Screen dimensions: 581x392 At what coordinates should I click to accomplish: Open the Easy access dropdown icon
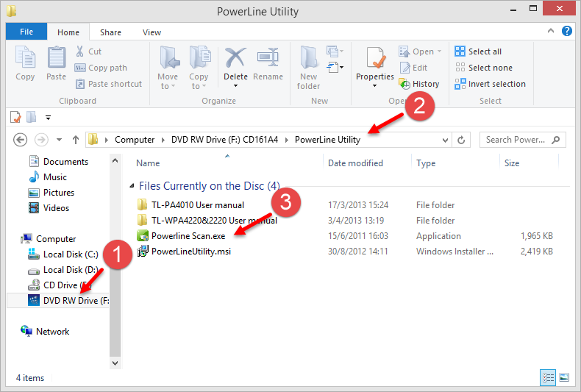click(x=335, y=68)
